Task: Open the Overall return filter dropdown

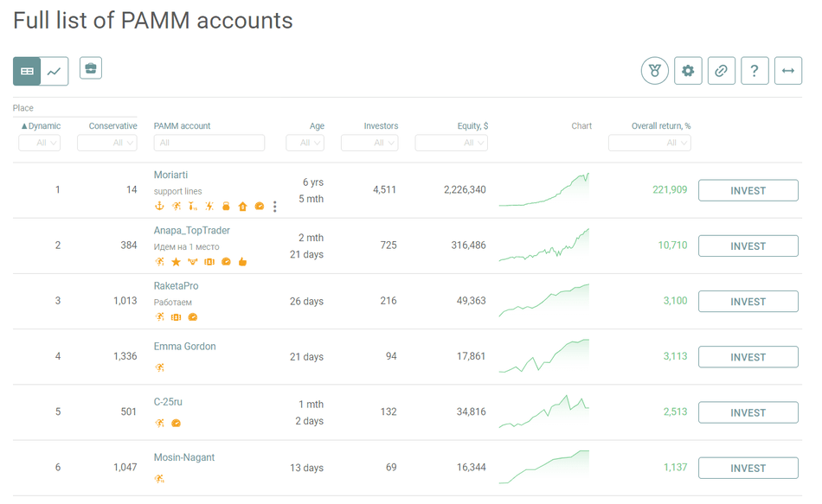Action: pyautogui.click(x=649, y=143)
